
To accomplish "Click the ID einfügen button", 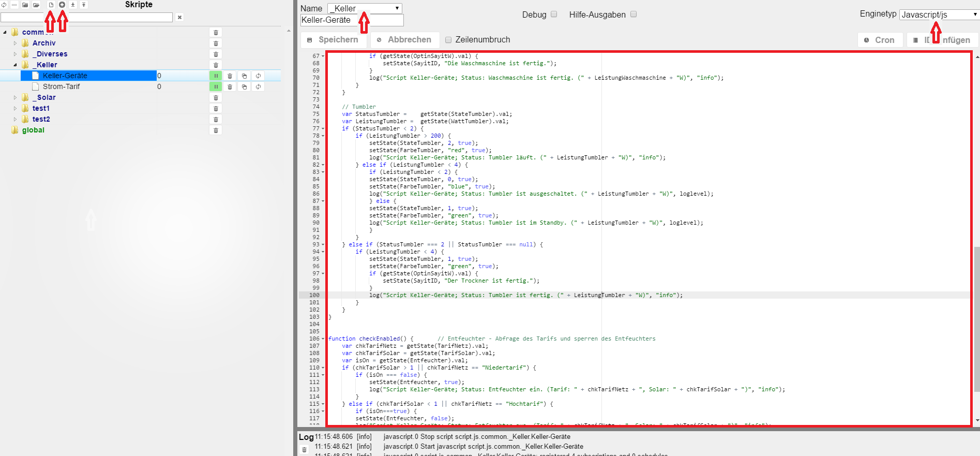I will click(942, 40).
